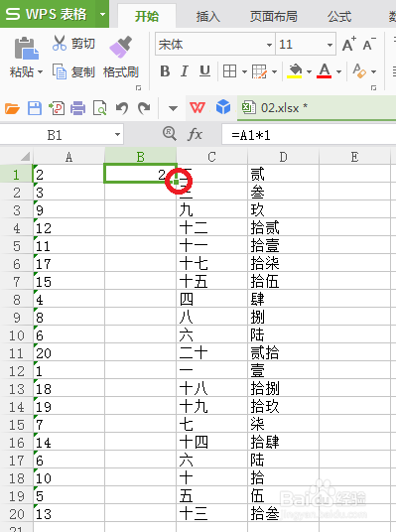Open the WPS red W home icon
The height and width of the screenshot is (532, 396).
click(198, 108)
